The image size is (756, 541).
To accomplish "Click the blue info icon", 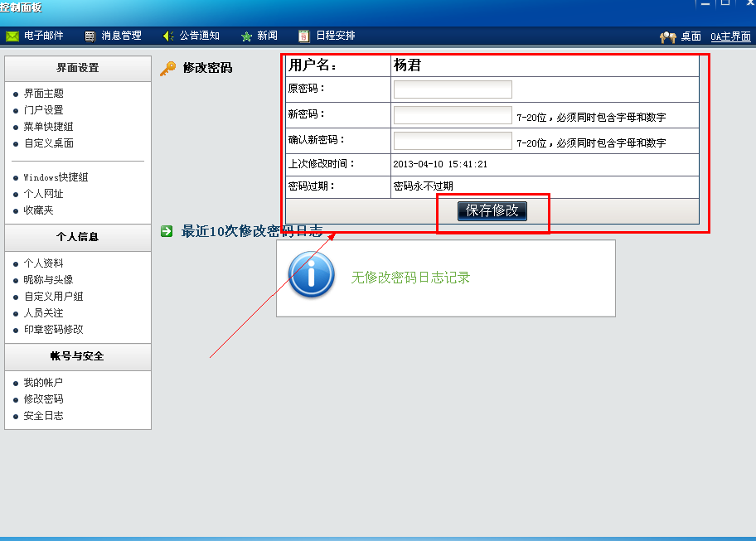I will (x=311, y=276).
